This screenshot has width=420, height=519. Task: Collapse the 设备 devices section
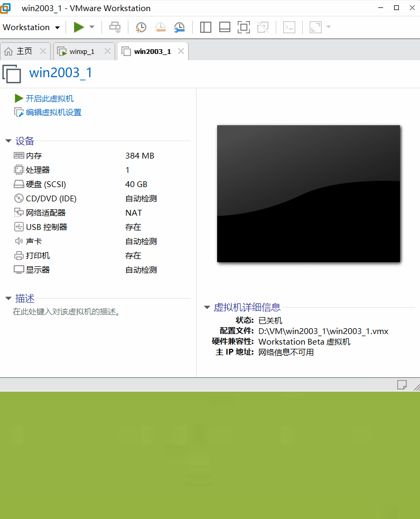pyautogui.click(x=8, y=141)
